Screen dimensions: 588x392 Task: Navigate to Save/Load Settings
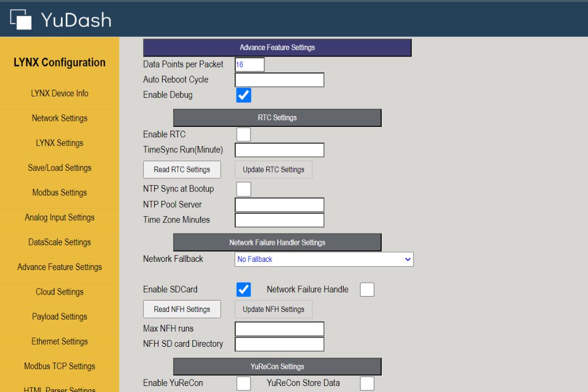click(59, 168)
